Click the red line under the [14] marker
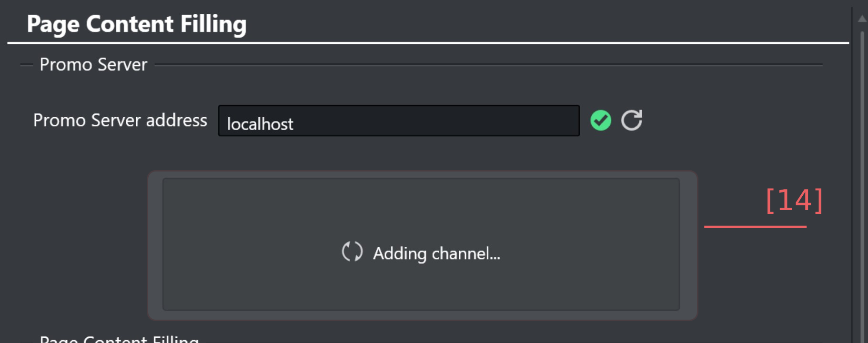Image resolution: width=868 pixels, height=343 pixels. point(755,227)
